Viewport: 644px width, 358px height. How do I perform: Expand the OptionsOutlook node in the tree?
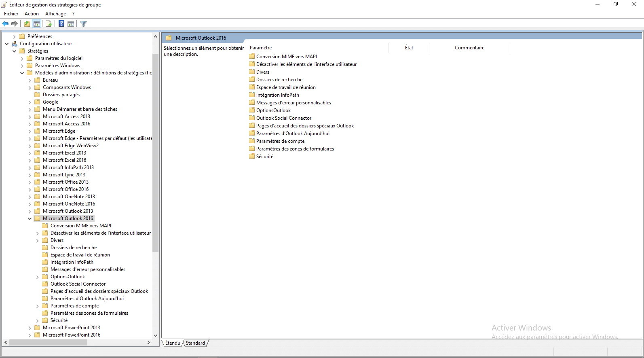pyautogui.click(x=37, y=277)
